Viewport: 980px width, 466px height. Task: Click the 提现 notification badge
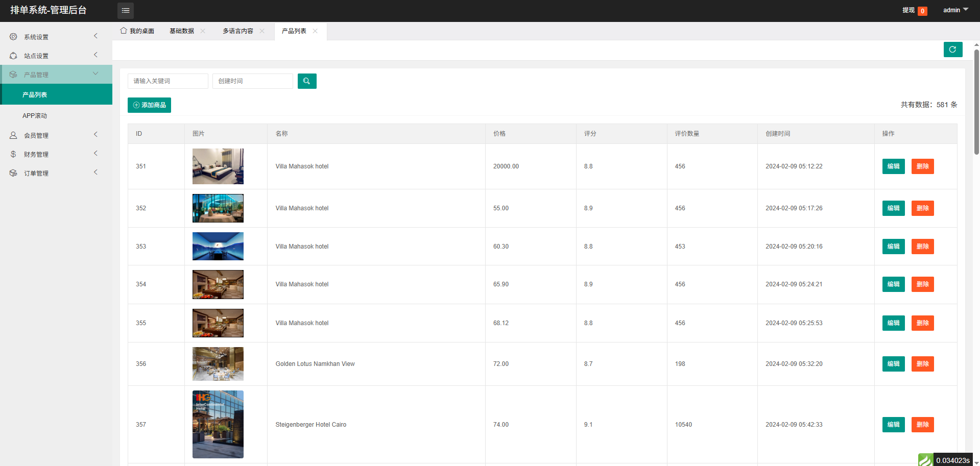click(x=922, y=11)
